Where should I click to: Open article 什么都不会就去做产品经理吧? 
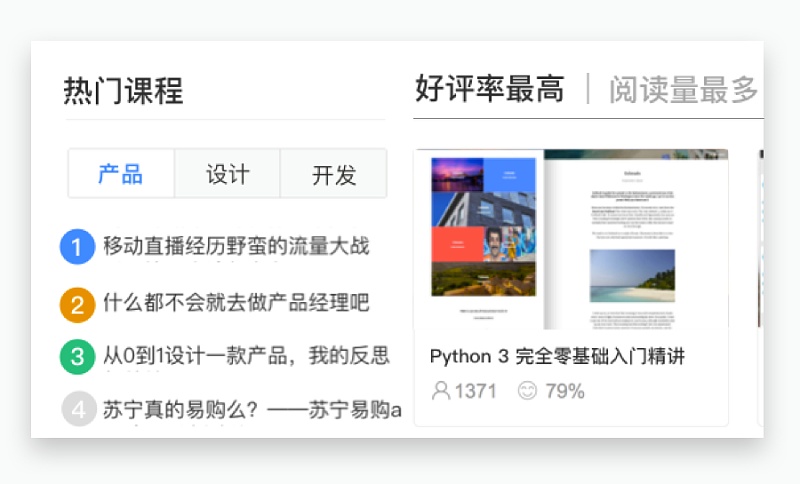236,302
